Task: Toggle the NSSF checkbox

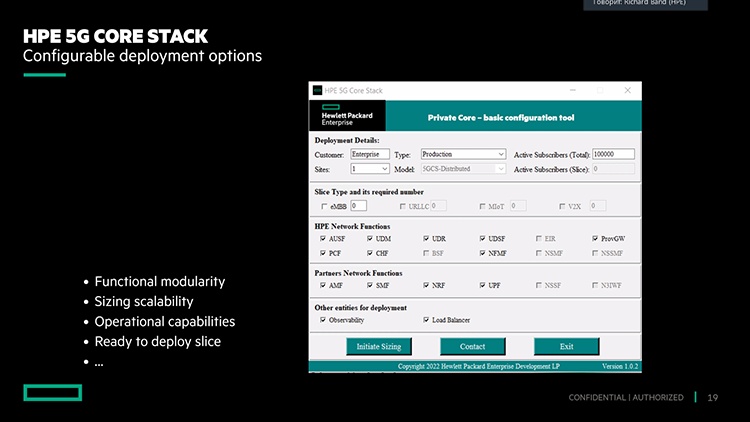Action: (539, 285)
